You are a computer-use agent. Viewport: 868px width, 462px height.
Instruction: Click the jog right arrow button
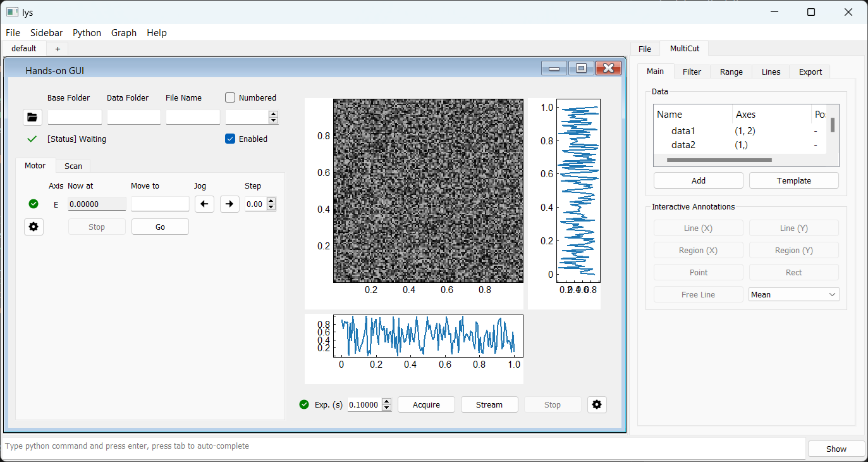point(229,204)
